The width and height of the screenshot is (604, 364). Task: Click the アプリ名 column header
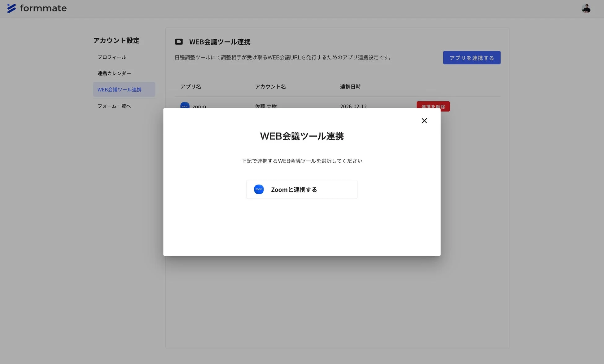(190, 87)
